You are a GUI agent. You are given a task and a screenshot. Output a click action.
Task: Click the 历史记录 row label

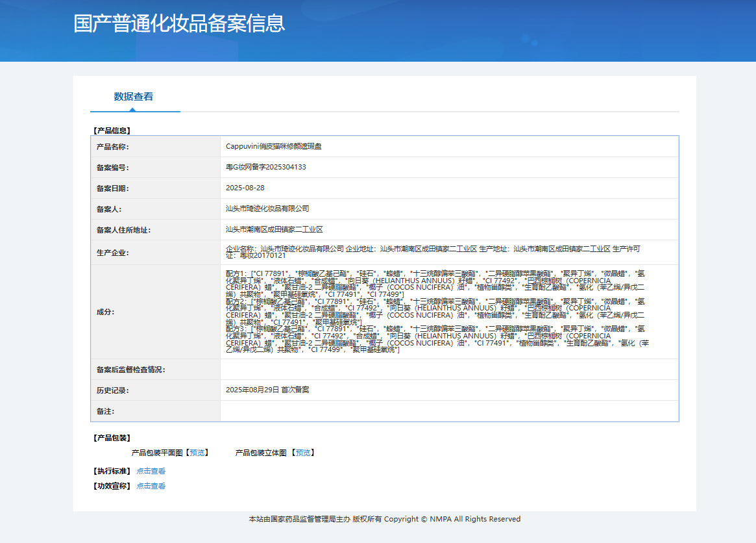112,390
